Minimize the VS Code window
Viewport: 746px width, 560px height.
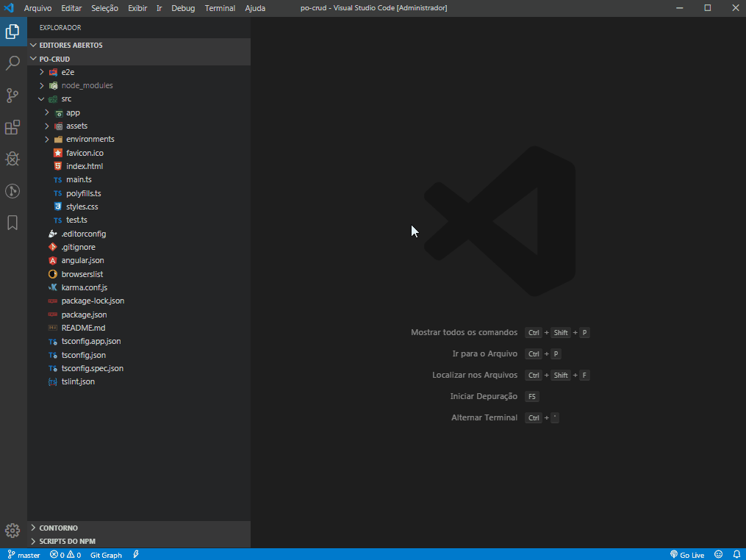tap(679, 8)
